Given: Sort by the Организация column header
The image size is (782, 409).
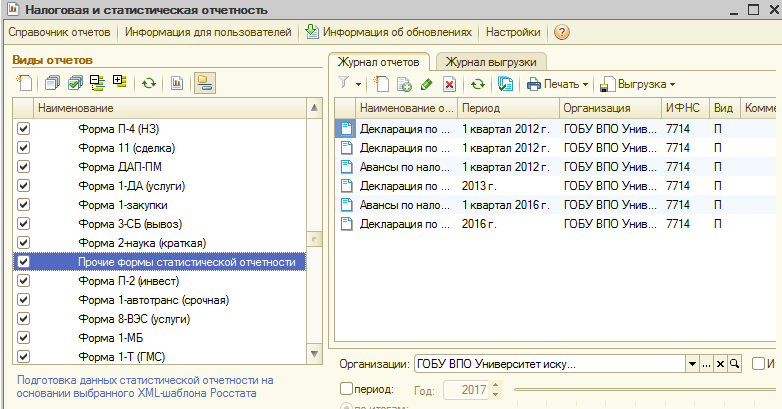Looking at the screenshot, I should pos(610,108).
